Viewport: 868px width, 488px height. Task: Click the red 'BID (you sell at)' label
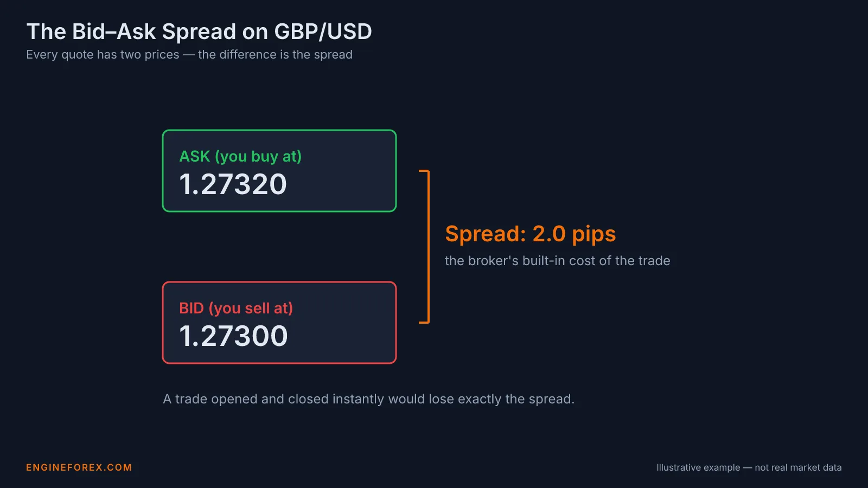coord(236,309)
